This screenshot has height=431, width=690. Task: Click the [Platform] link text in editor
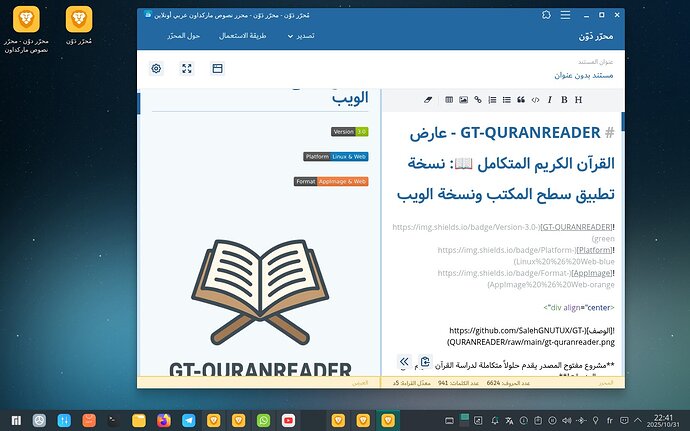pyautogui.click(x=594, y=250)
